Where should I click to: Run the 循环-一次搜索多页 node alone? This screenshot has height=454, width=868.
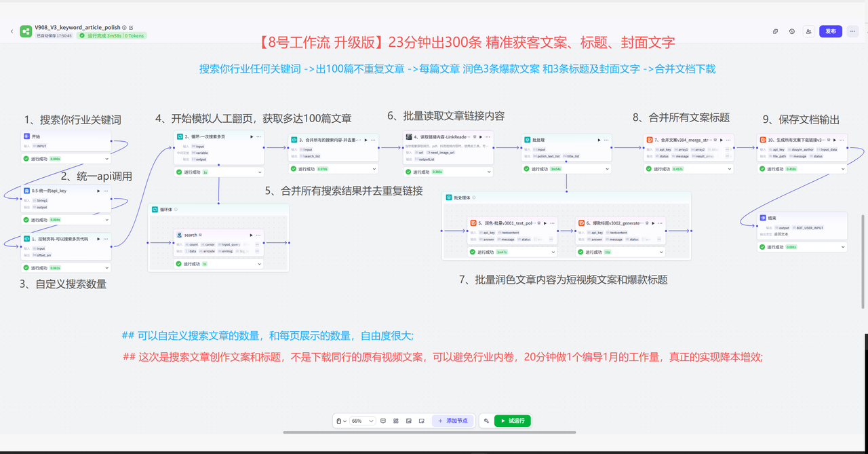252,136
